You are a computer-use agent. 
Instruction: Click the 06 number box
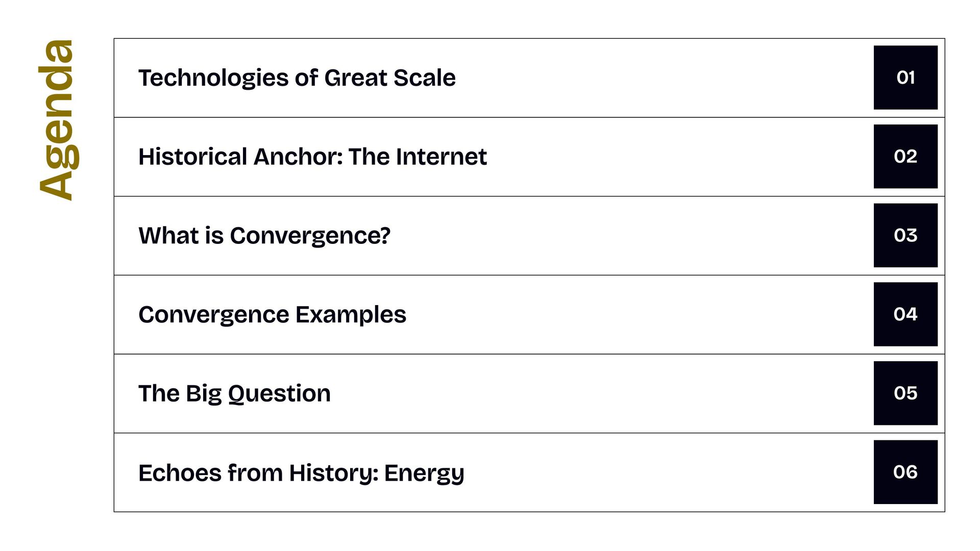click(x=905, y=472)
